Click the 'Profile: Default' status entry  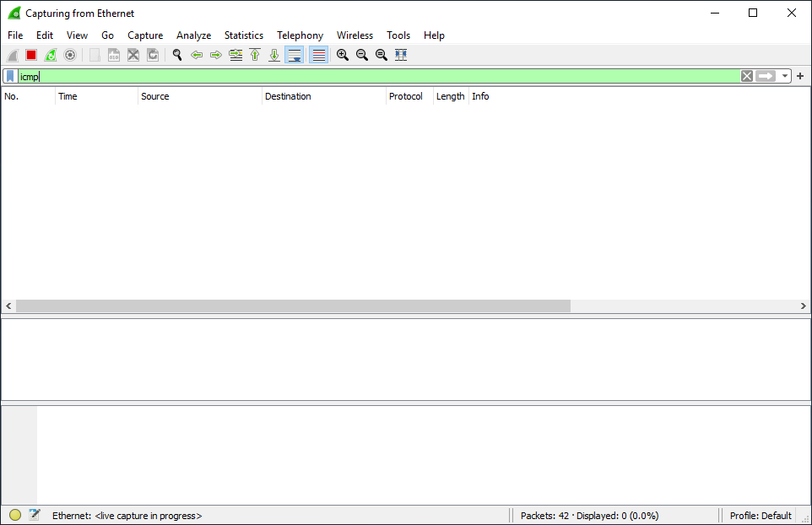(x=761, y=516)
